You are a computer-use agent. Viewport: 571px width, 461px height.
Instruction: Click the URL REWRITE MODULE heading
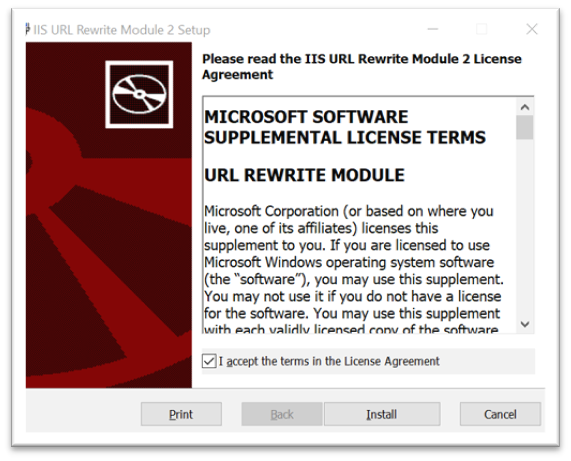pos(304,175)
